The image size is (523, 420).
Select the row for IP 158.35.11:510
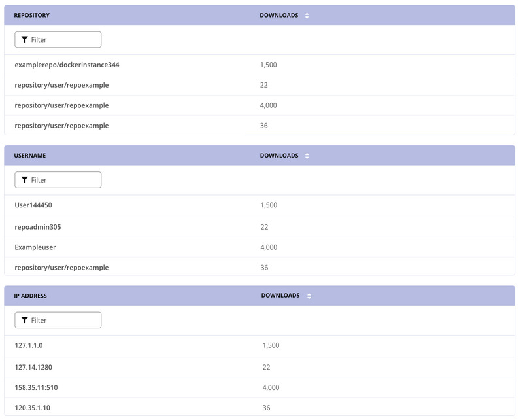(34, 387)
